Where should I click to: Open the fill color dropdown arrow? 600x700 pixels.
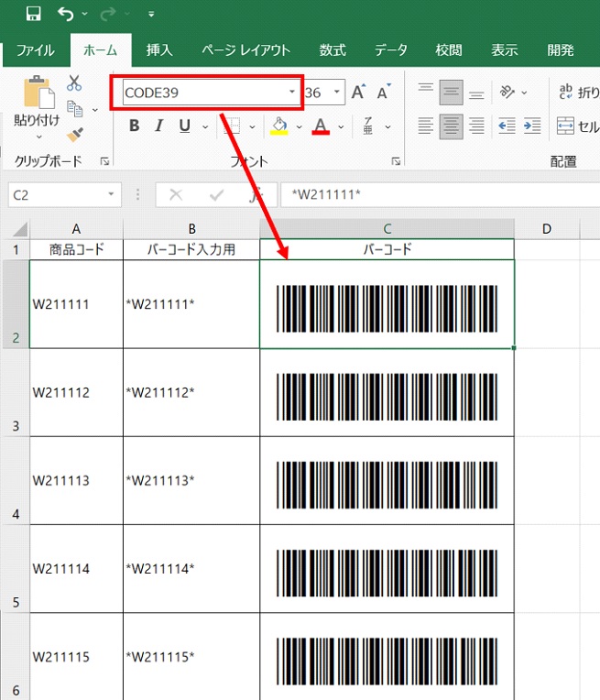coord(300,127)
